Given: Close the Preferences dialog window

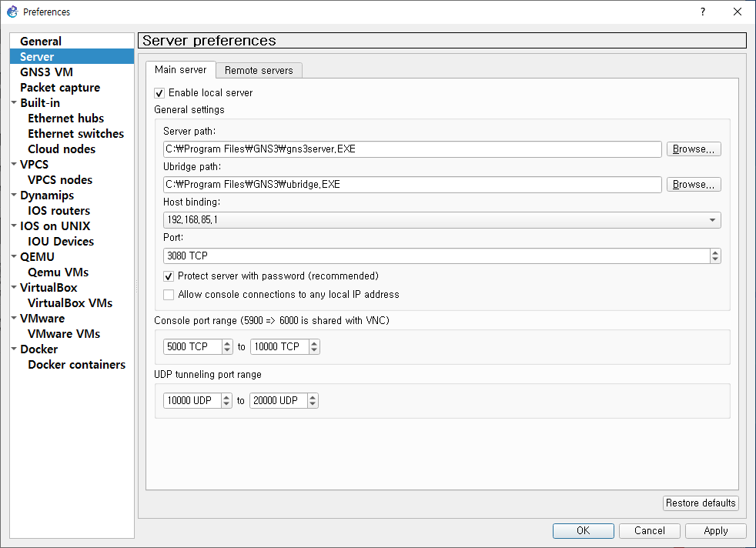Looking at the screenshot, I should point(738,12).
